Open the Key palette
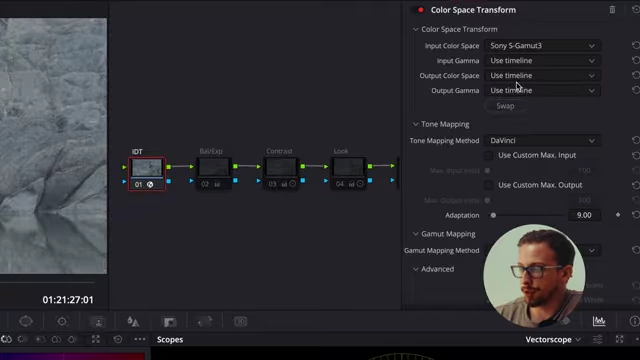Screen dimensions: 640x360 tap(170, 322)
